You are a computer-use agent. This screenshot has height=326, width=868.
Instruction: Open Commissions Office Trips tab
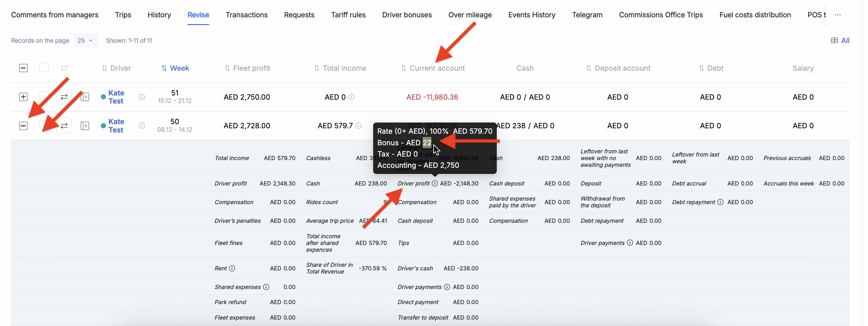point(661,15)
